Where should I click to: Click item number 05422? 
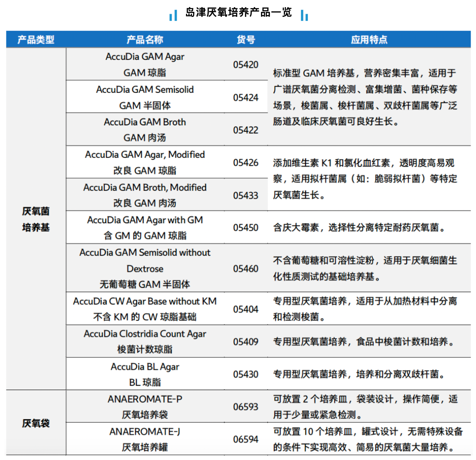click(246, 130)
